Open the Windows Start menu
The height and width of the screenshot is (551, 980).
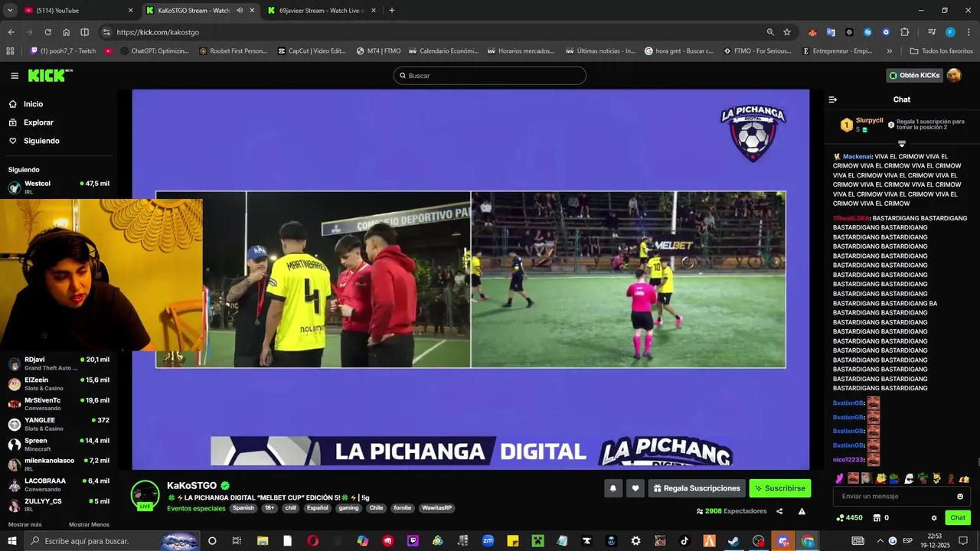pyautogui.click(x=12, y=541)
